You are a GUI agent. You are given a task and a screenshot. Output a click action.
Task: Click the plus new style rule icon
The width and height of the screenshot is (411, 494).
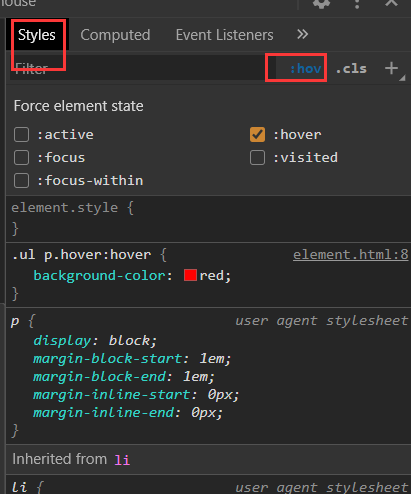391,68
